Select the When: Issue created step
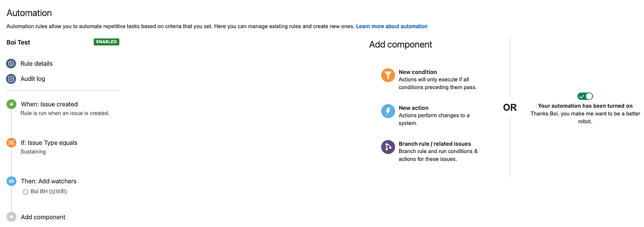The width and height of the screenshot is (644, 227). pyautogui.click(x=49, y=104)
